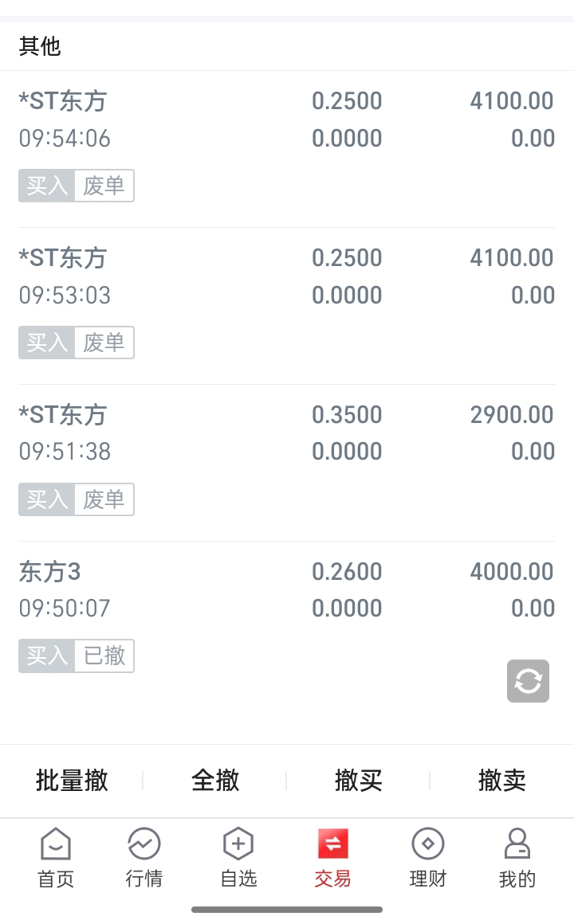Screen dimensions: 574x924
Task: Open the 理财 wealth diamond icon
Action: click(427, 844)
